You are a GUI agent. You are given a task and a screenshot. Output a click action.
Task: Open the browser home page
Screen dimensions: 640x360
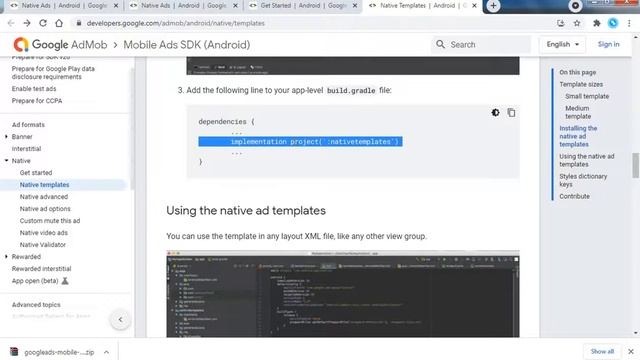59,23
